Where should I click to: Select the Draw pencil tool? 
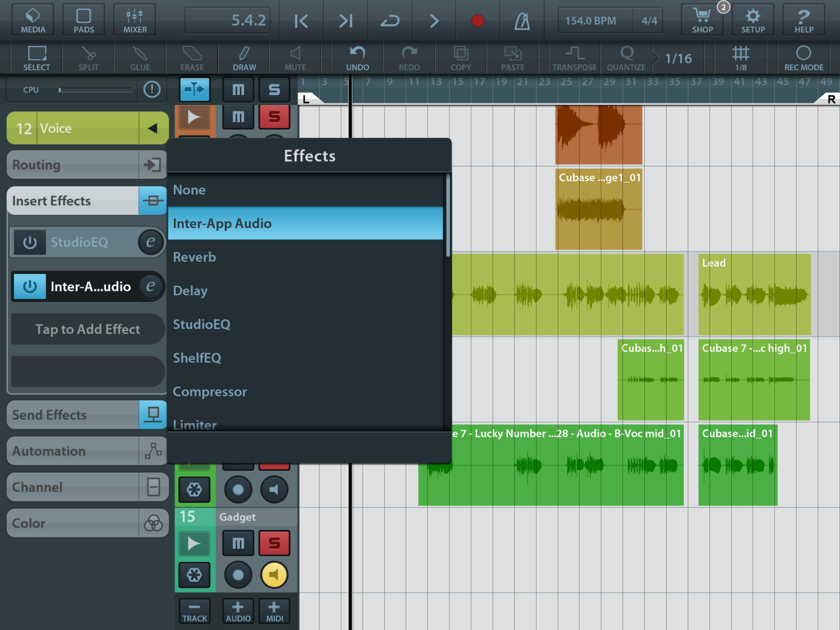coord(244,58)
